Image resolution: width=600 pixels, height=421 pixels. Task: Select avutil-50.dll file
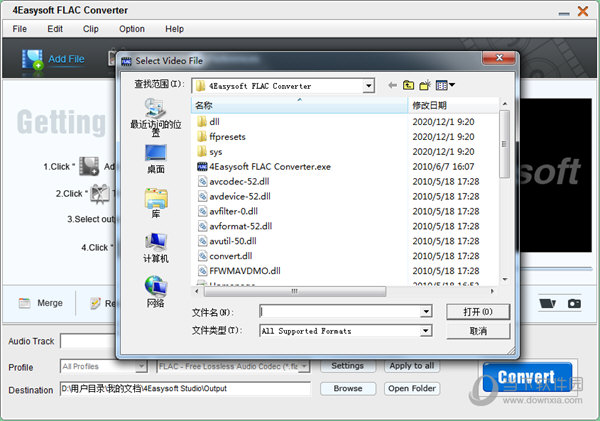(227, 241)
